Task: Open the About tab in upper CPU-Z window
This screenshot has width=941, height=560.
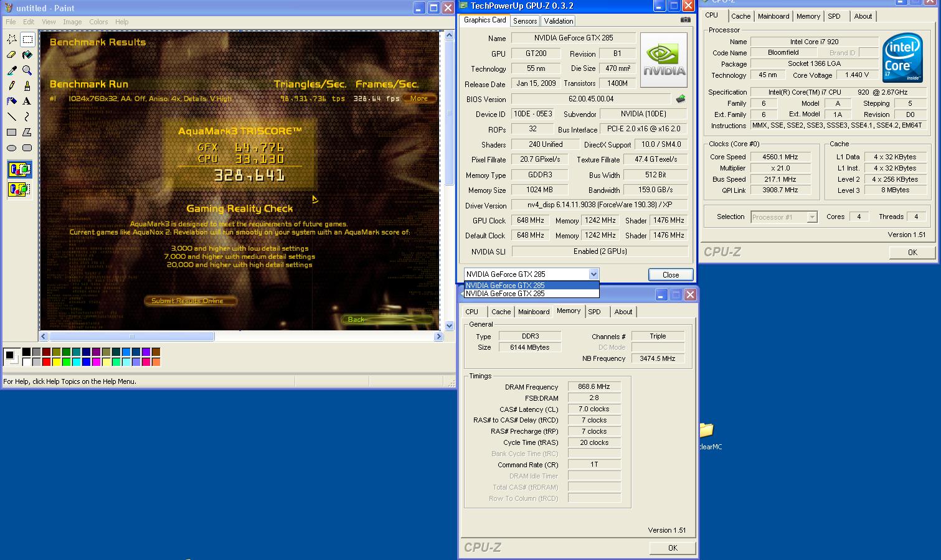Action: click(863, 16)
